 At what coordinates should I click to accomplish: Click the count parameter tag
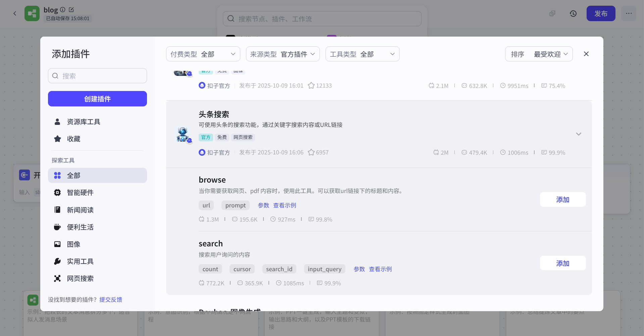click(210, 269)
